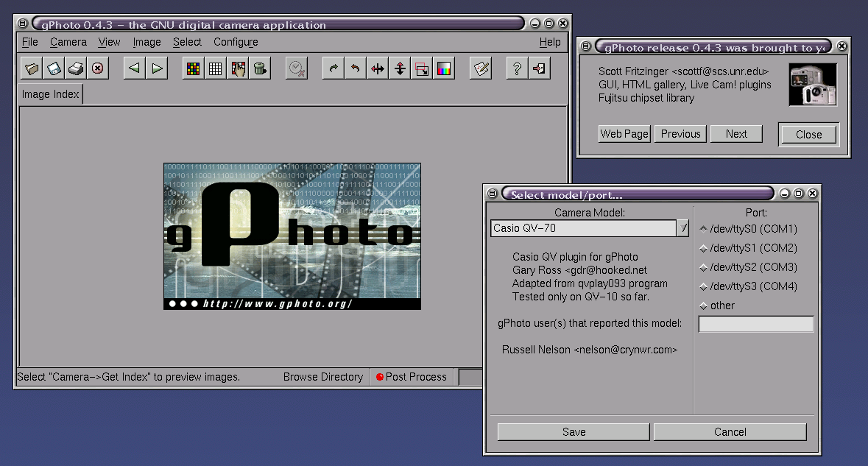Click the Save floppy disk icon

54,68
